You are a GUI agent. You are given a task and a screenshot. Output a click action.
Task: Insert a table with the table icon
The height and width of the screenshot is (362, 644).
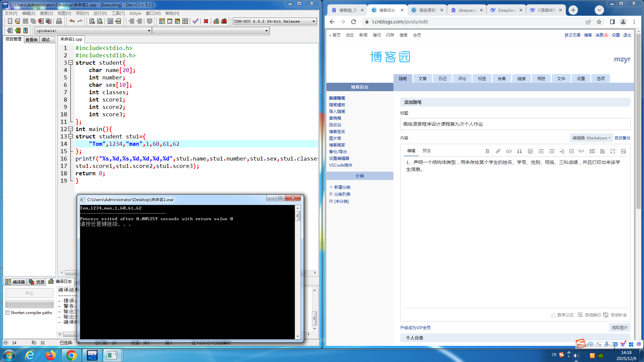coord(530,151)
